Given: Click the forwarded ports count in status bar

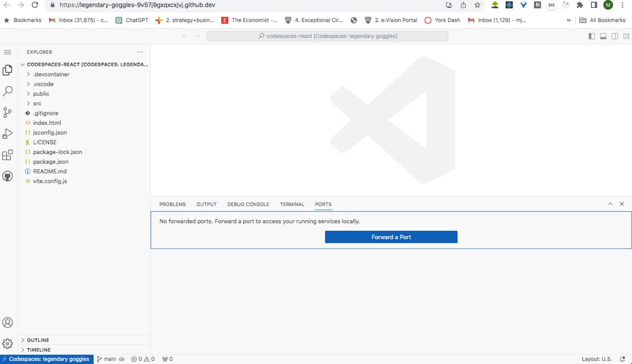Looking at the screenshot, I should click(x=167, y=359).
